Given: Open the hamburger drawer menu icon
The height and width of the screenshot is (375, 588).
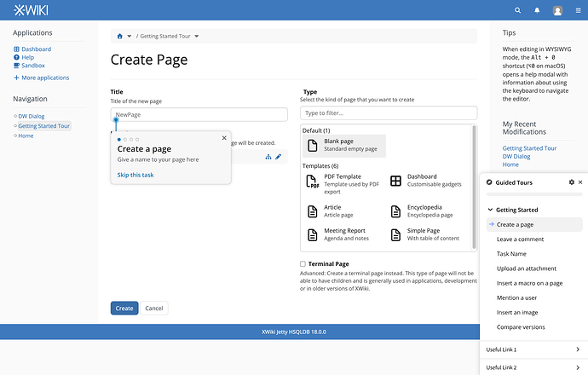Looking at the screenshot, I should pos(579,10).
